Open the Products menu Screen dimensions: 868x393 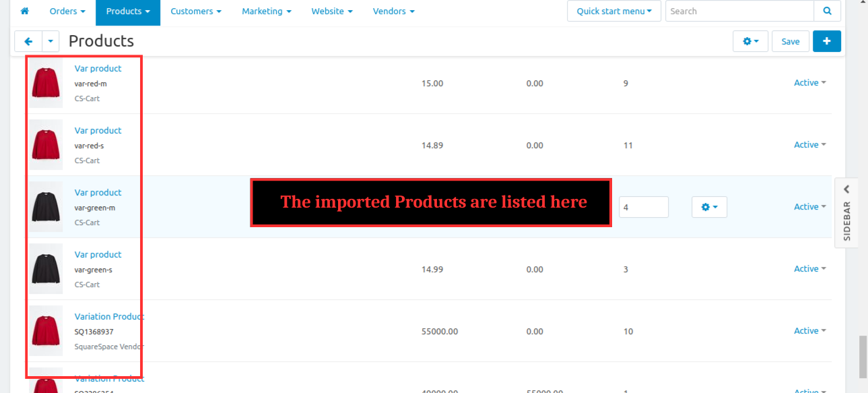pyautogui.click(x=128, y=11)
